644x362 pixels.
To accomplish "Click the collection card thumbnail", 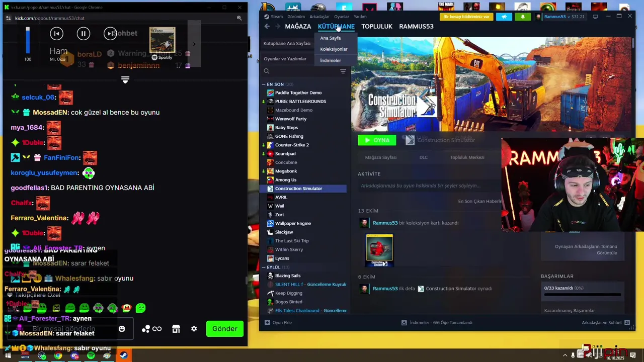I will click(x=379, y=250).
